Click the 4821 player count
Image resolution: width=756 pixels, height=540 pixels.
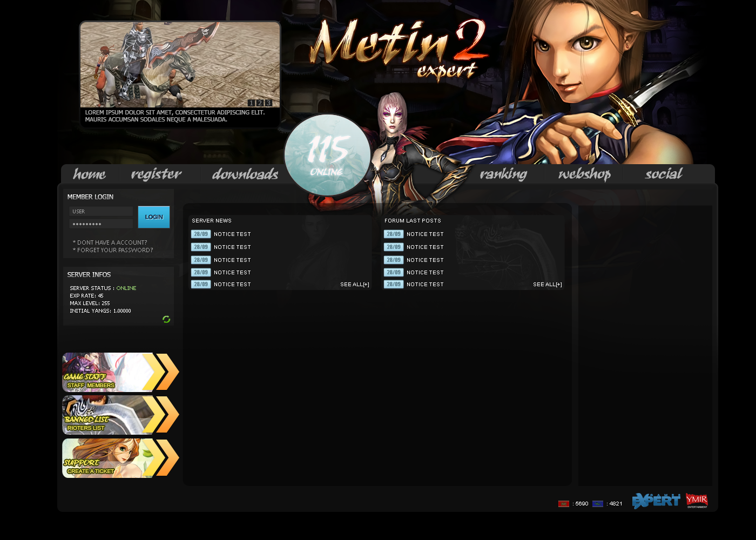tap(616, 504)
